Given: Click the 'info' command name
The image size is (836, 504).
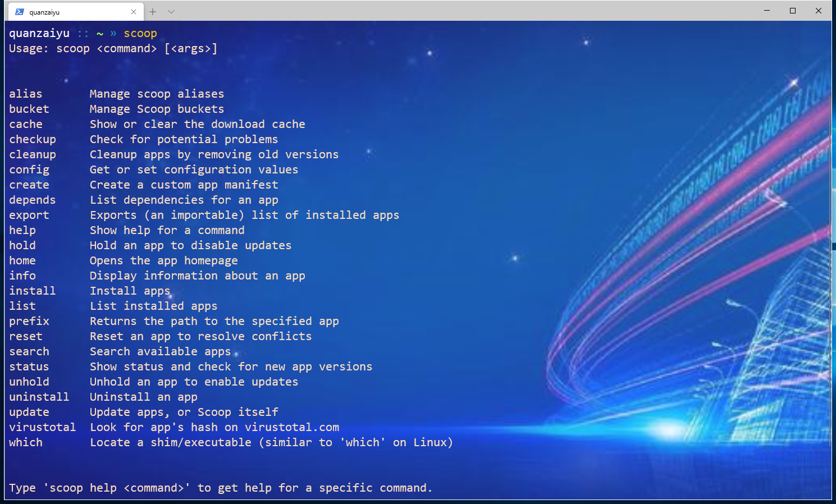Looking at the screenshot, I should (x=22, y=276).
